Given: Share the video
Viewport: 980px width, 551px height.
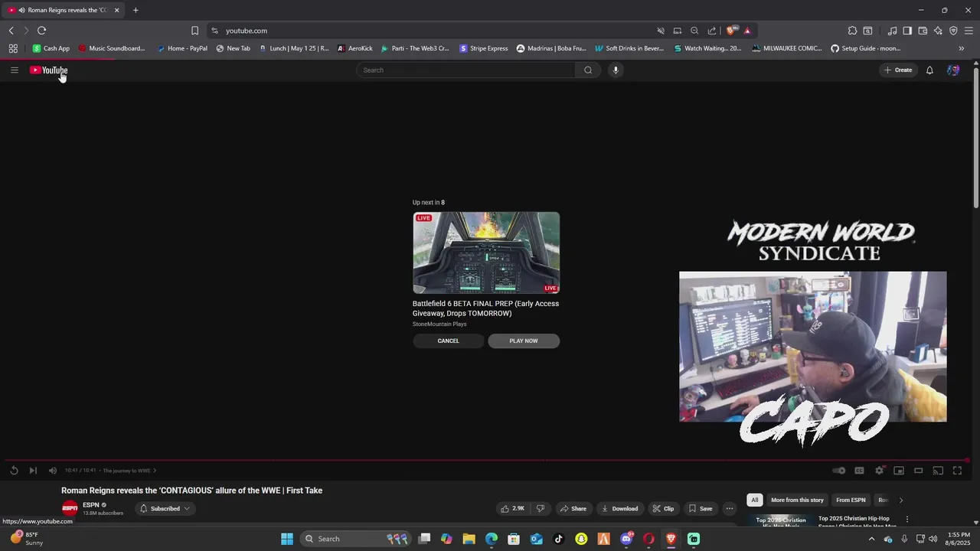Looking at the screenshot, I should (573, 508).
